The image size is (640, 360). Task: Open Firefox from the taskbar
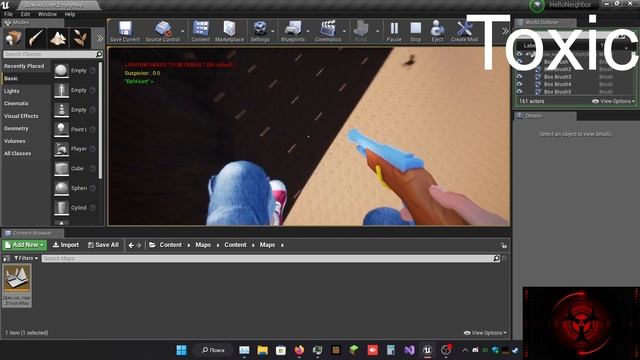299,350
